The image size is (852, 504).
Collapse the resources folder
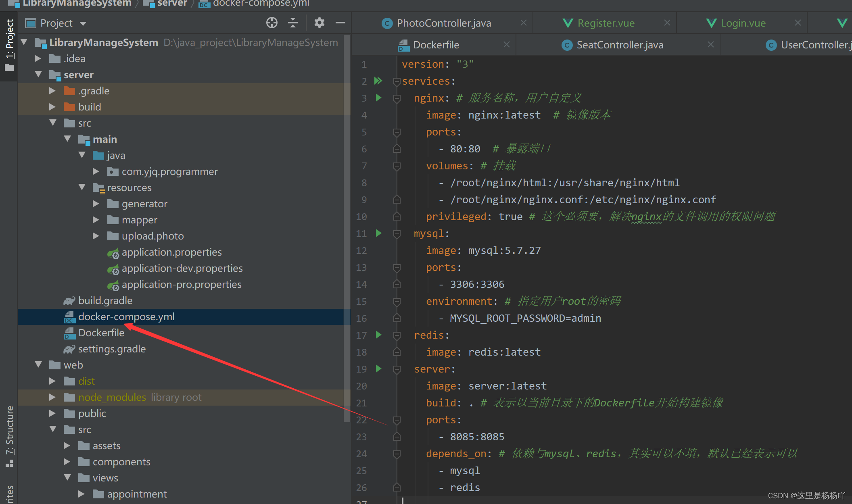82,187
